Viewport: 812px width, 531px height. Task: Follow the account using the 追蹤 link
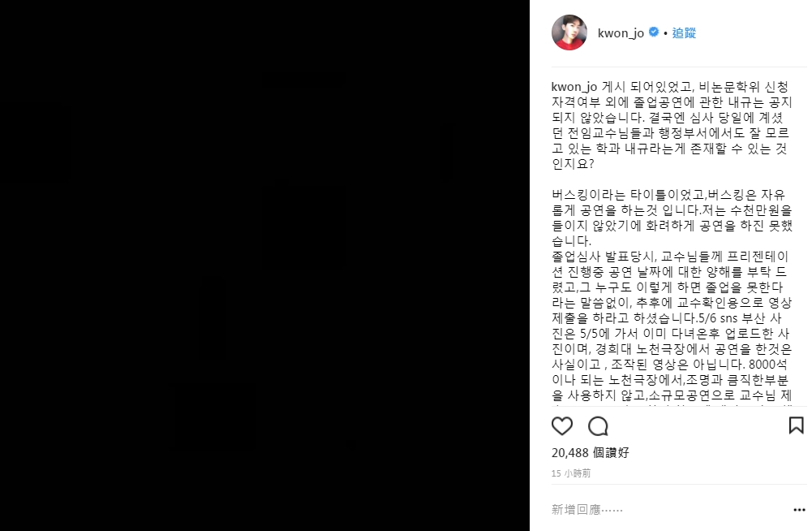(x=684, y=32)
